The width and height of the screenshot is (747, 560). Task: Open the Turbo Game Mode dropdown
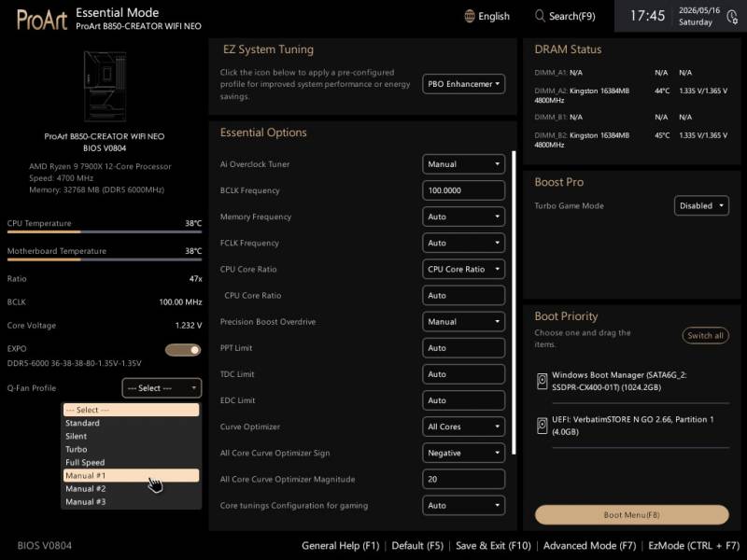(701, 205)
